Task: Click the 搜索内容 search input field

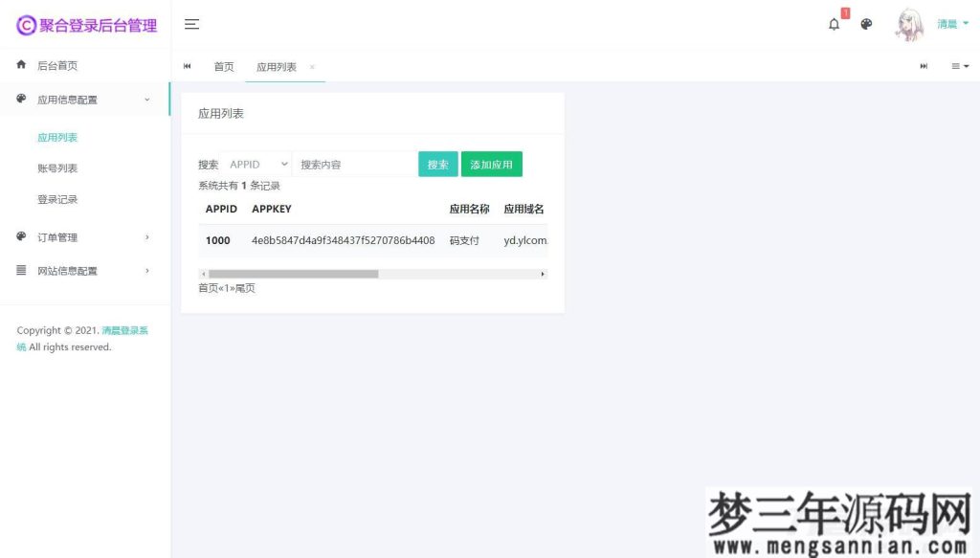Action: pos(354,164)
